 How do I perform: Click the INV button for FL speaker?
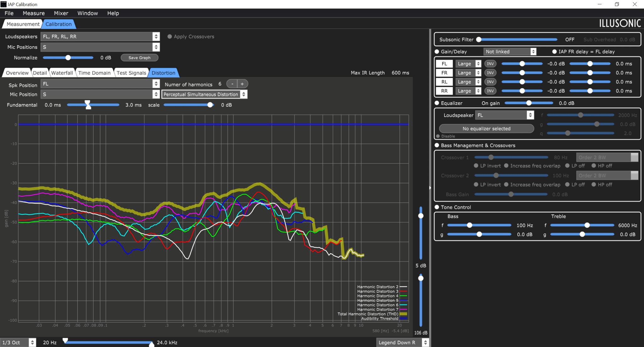pos(490,64)
